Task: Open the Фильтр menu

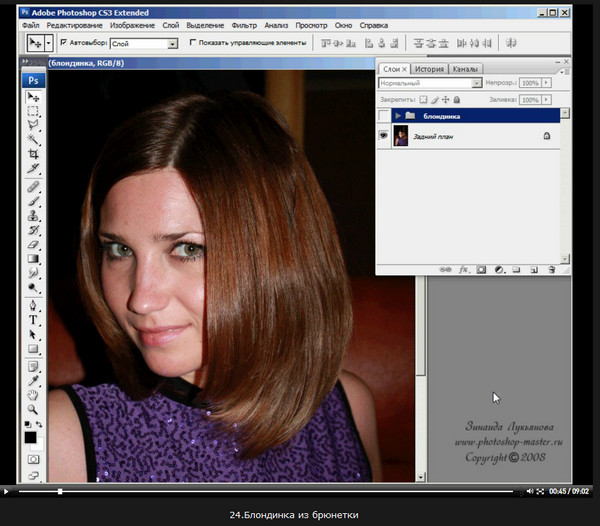Action: (243, 23)
